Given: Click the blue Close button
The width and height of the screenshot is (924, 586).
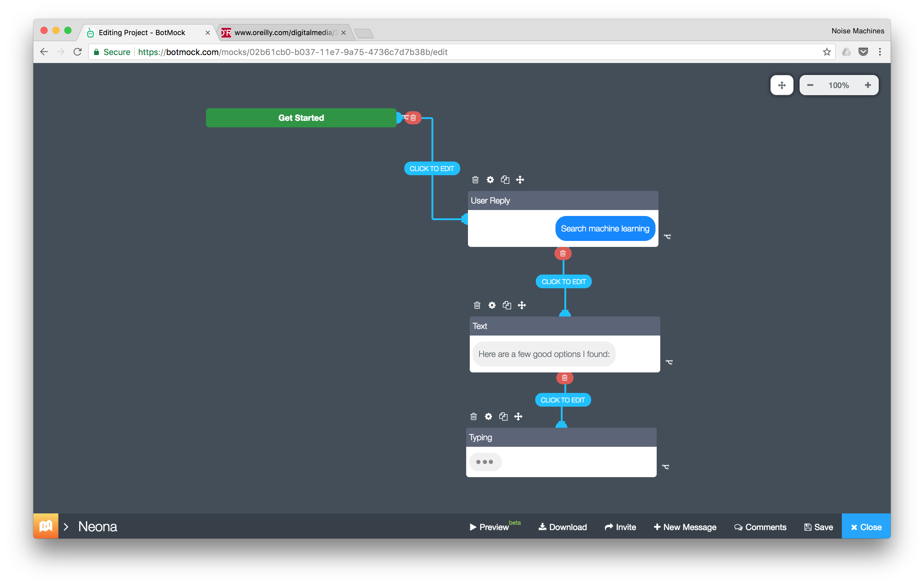Looking at the screenshot, I should (x=866, y=527).
